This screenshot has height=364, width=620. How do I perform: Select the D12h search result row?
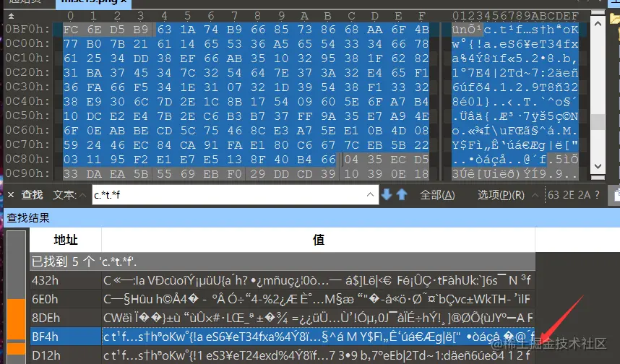click(x=283, y=355)
